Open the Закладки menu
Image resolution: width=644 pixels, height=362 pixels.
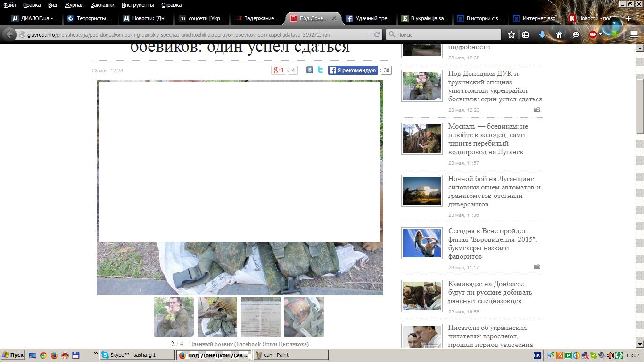coord(102,5)
